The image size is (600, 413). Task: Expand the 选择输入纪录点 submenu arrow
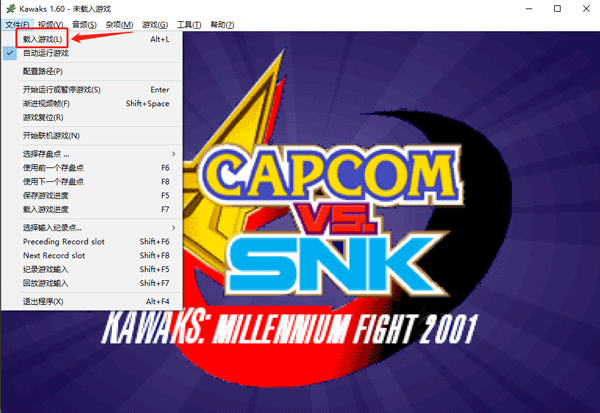click(173, 228)
